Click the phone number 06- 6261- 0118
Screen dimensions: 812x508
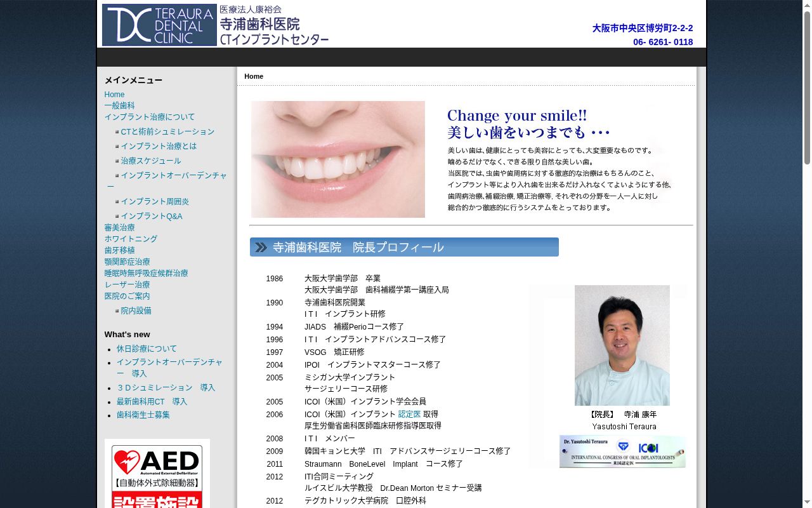point(663,43)
